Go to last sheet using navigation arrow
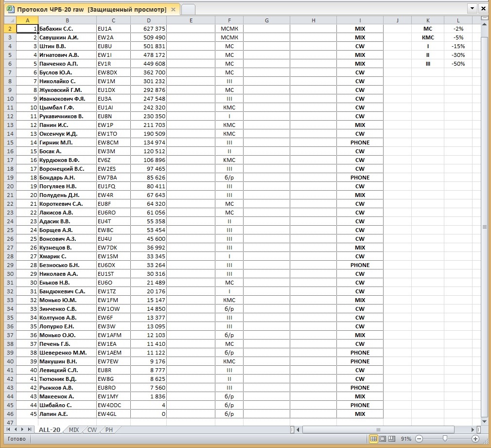The width and height of the screenshot is (491, 448). 30,430
